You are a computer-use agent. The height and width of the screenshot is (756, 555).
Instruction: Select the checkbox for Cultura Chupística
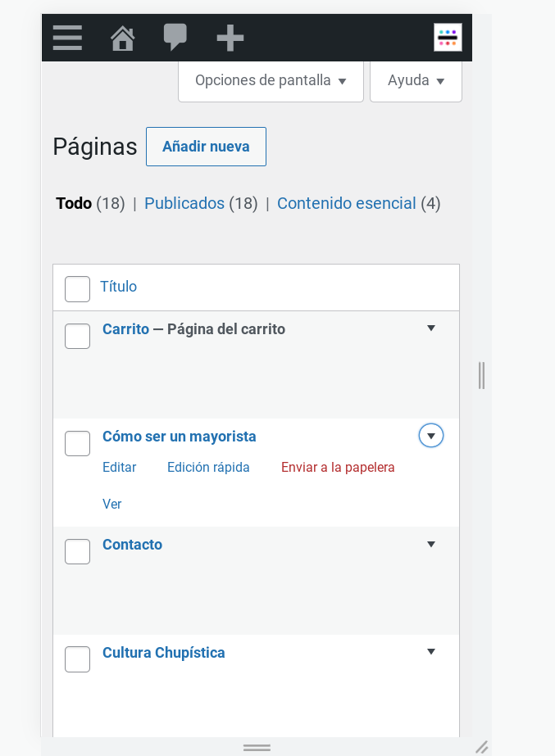click(x=77, y=659)
